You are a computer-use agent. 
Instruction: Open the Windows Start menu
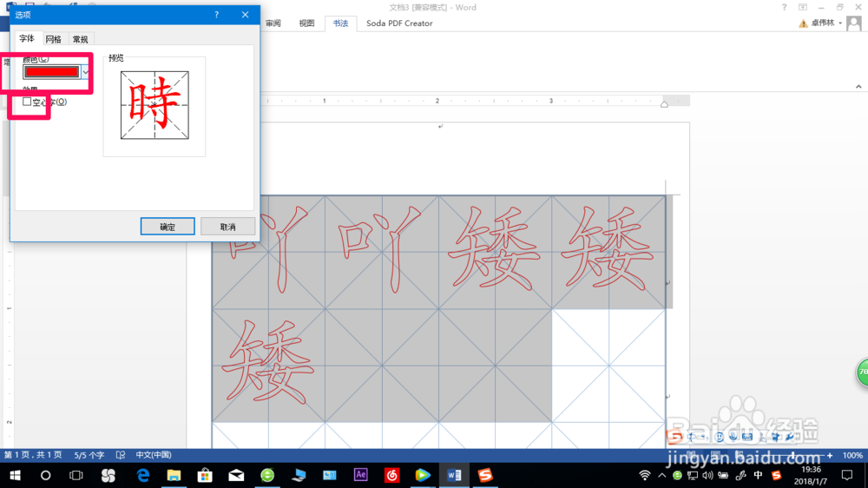click(15, 475)
